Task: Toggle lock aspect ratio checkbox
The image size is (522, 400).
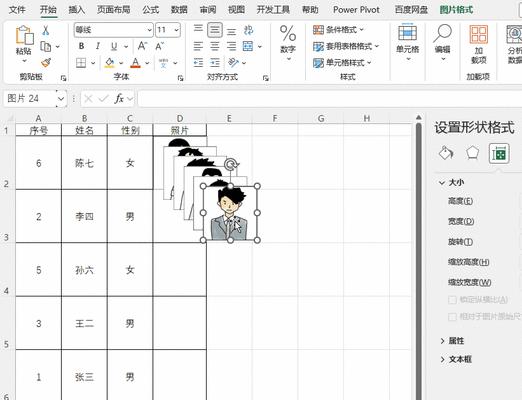Action: tap(452, 300)
